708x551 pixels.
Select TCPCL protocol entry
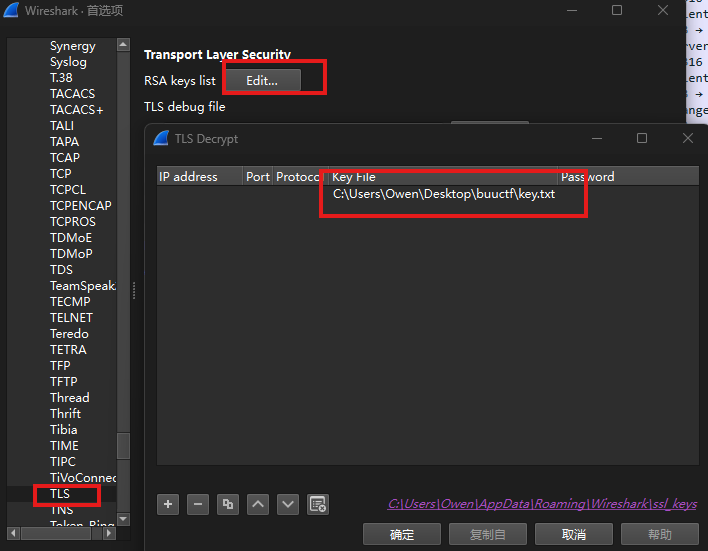(68, 190)
